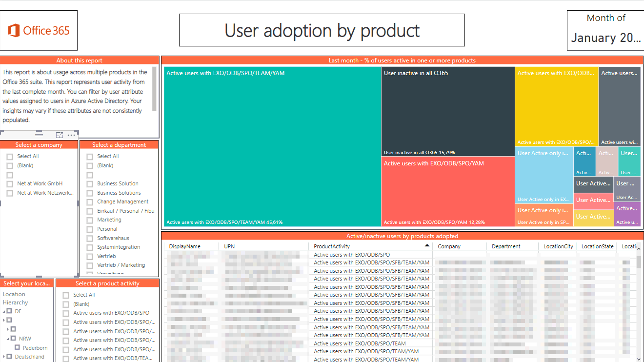Select the yellow Active users with EXO/ODB tile
The height and width of the screenshot is (362, 644).
pos(557,106)
